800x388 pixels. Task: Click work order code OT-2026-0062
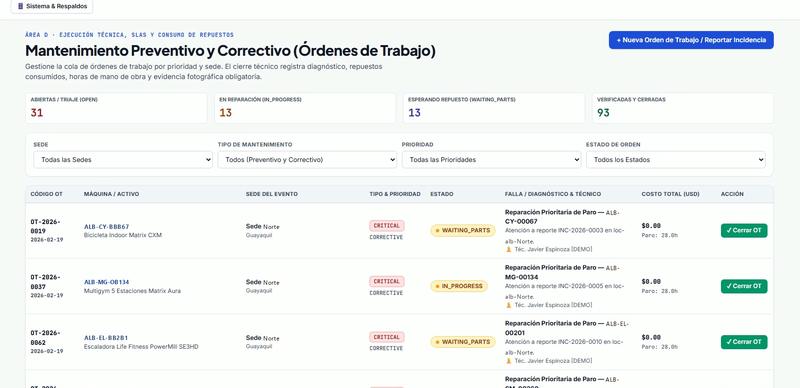click(45, 337)
